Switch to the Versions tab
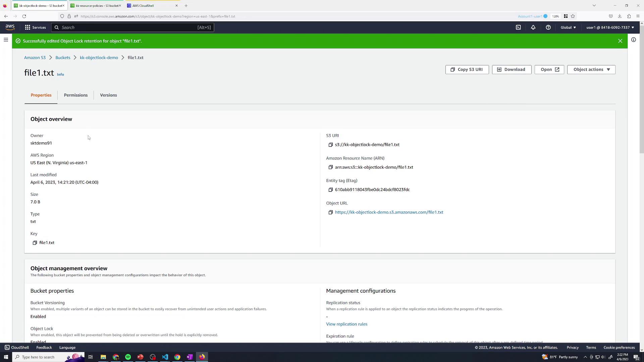 [108, 95]
